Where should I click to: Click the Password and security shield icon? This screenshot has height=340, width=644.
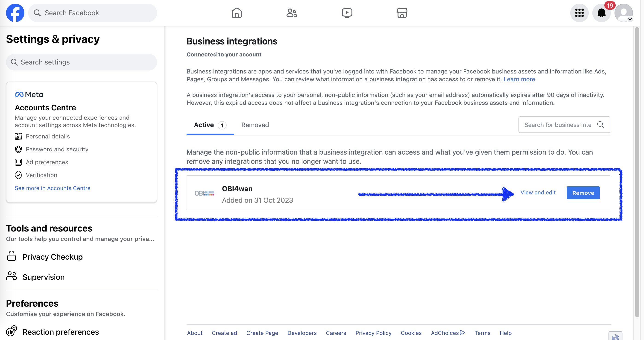(x=18, y=149)
